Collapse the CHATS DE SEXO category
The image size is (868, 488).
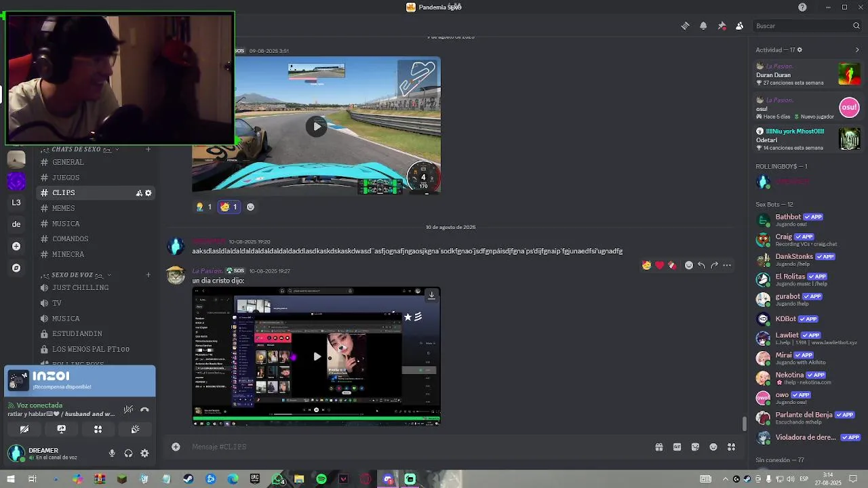click(x=80, y=149)
